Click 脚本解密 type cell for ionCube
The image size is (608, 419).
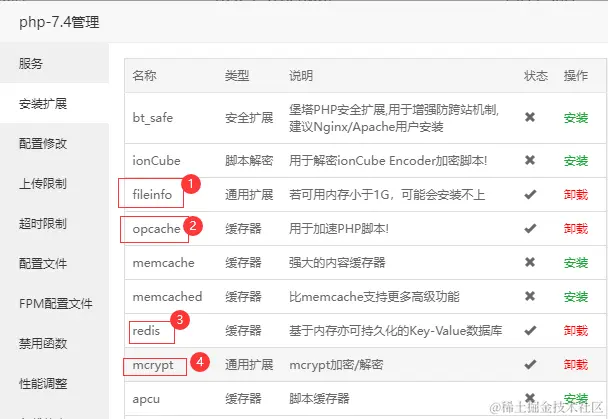coord(249,160)
